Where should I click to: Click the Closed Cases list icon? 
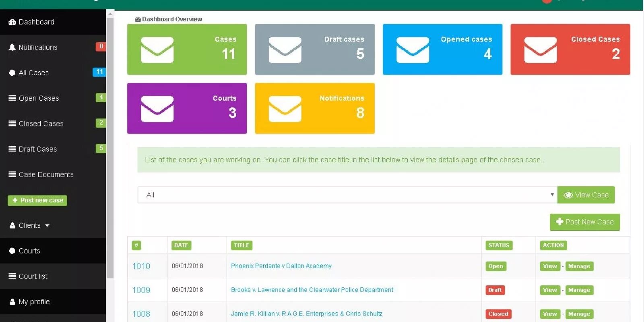pyautogui.click(x=12, y=124)
